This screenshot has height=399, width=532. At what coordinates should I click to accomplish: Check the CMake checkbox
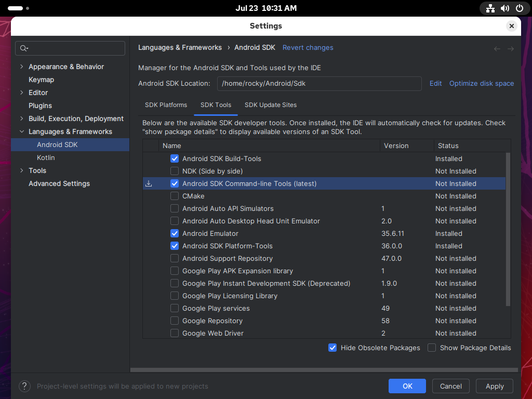(175, 196)
